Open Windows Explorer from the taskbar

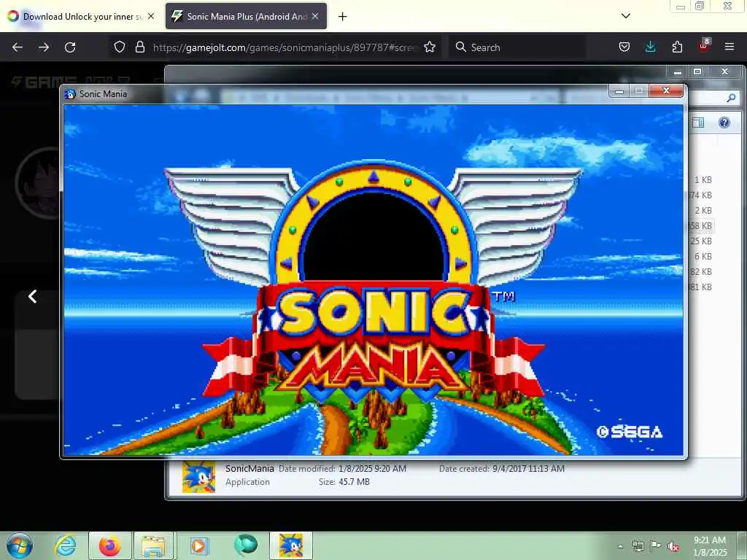(154, 545)
